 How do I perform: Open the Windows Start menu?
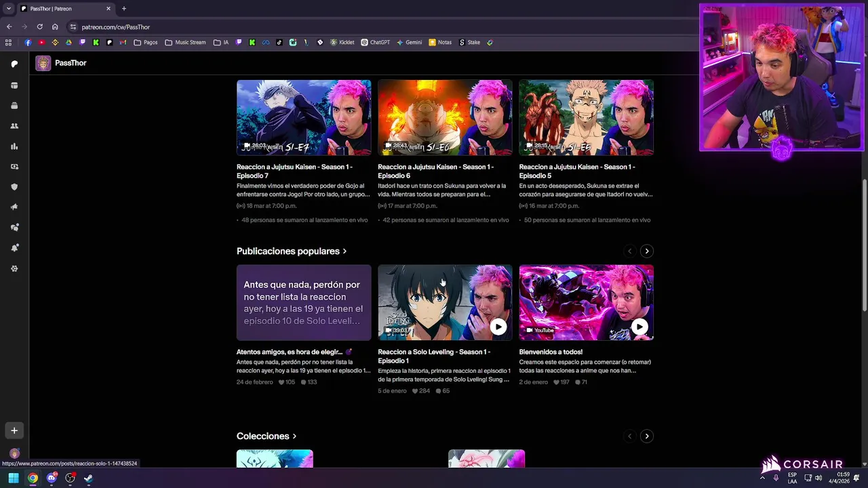(14, 479)
